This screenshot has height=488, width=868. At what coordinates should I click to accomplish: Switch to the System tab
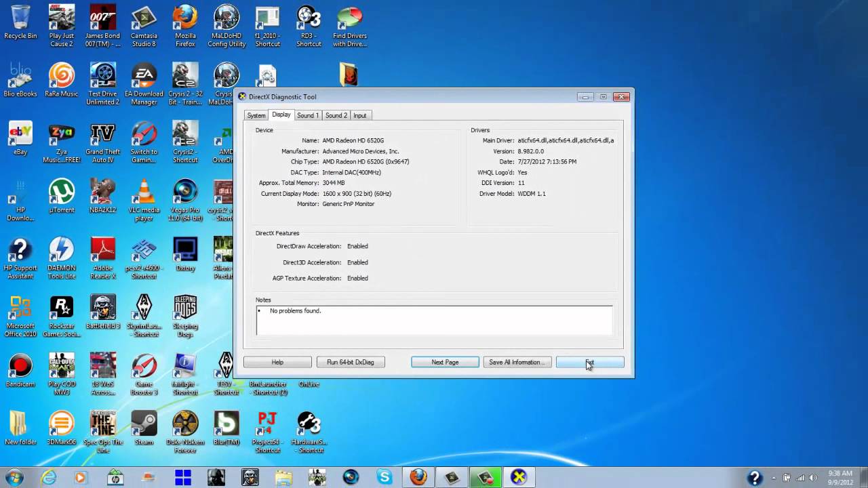(256, 116)
